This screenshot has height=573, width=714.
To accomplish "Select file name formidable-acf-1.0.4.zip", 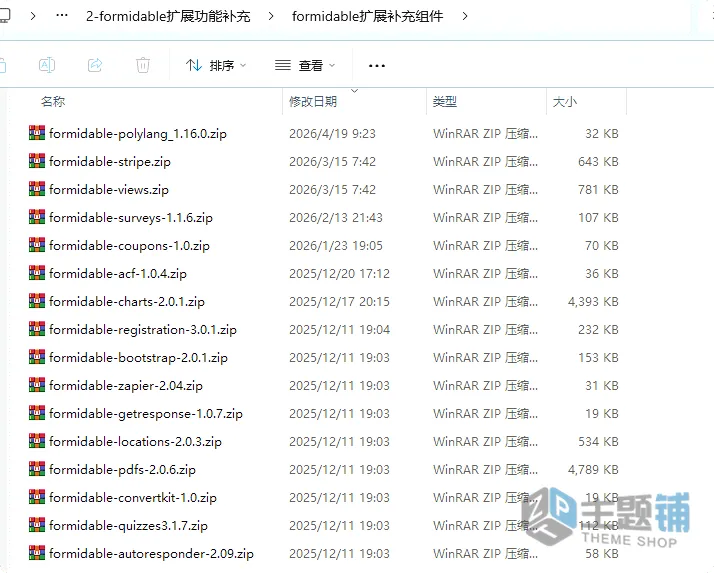I will coord(118,274).
